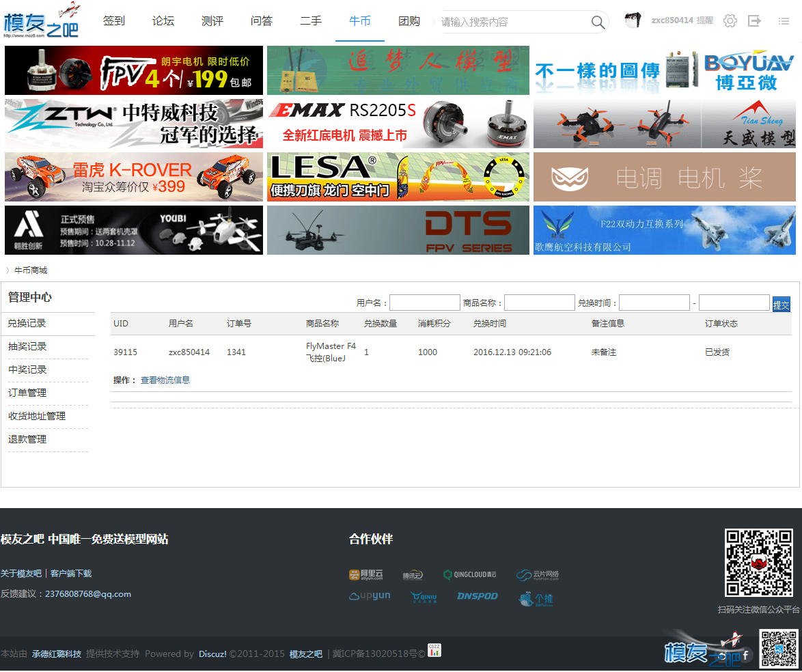Open the 问答 nav item

262,21
